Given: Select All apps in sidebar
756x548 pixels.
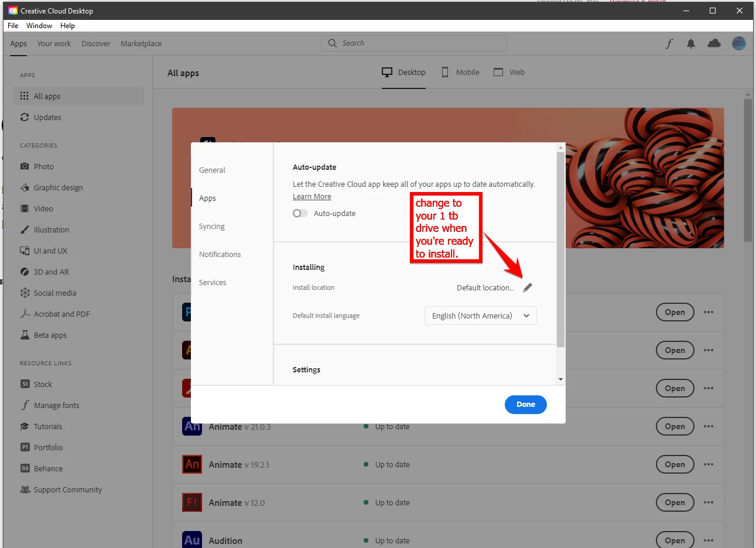Looking at the screenshot, I should [78, 97].
